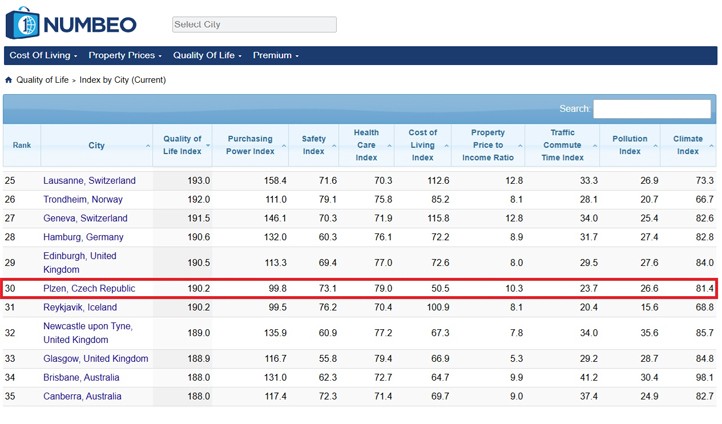Sort by Safety Index column
The image size is (722, 424).
[x=313, y=146]
